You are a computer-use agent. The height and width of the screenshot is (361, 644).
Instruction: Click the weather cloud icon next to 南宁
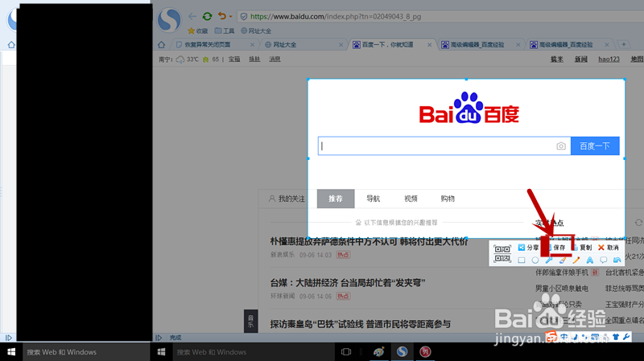point(180,59)
